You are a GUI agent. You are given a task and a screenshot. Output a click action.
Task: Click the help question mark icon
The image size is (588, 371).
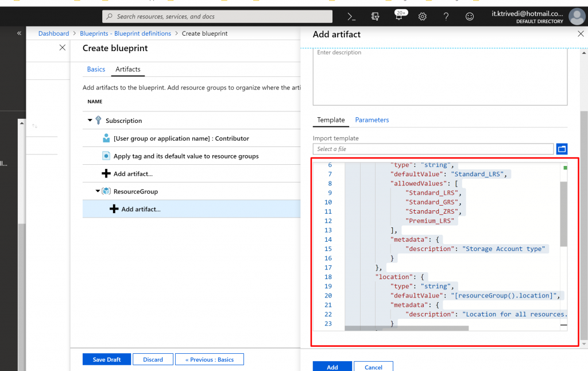(x=446, y=17)
